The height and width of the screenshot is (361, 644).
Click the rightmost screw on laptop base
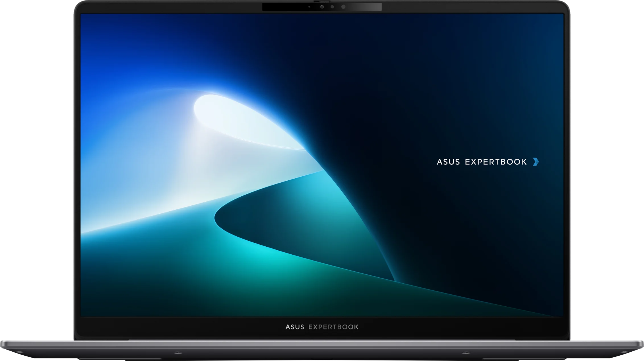coord(625,352)
